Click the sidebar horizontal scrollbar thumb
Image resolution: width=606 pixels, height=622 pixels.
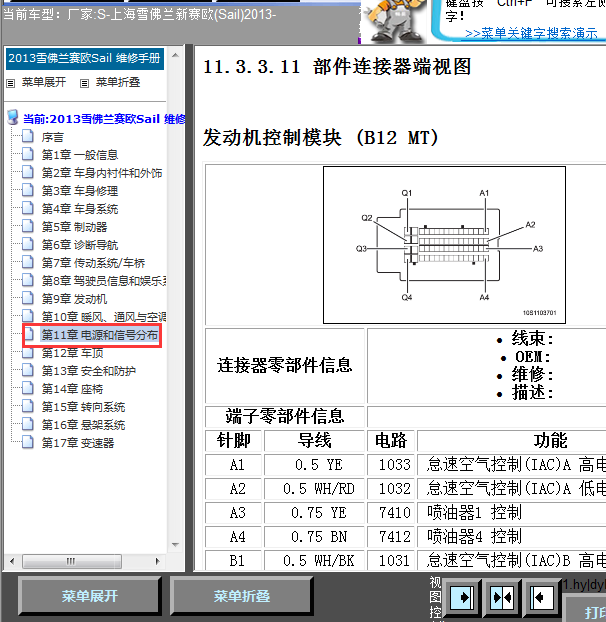(71, 561)
